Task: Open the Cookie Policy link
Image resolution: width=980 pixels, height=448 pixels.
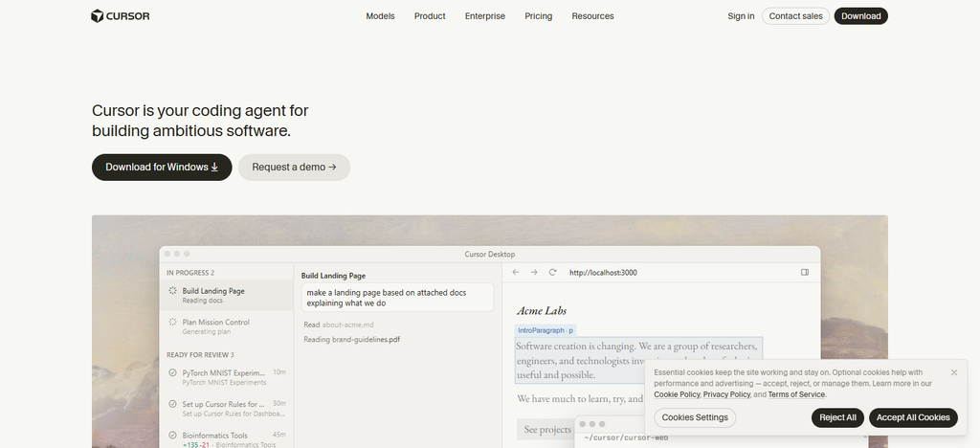Action: 677,395
